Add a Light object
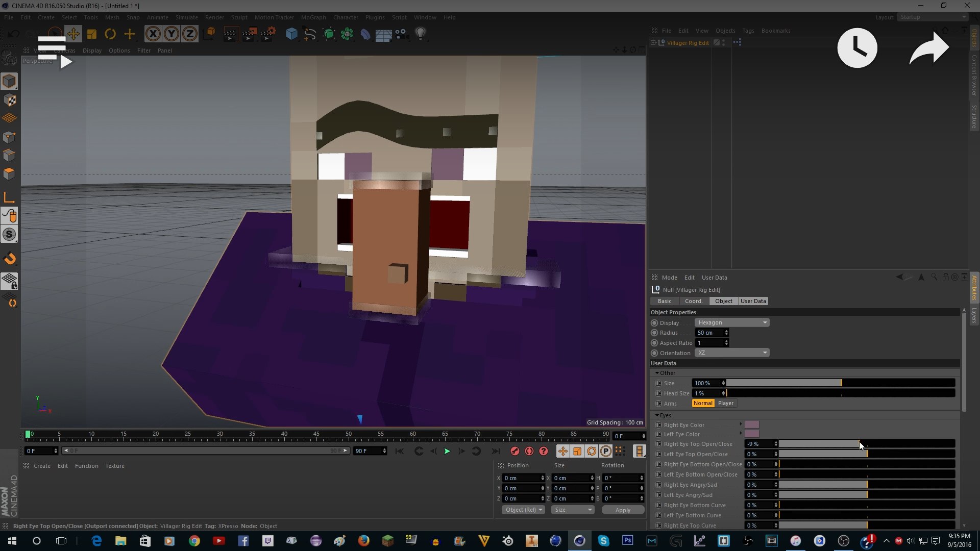The image size is (980, 551). [x=421, y=34]
